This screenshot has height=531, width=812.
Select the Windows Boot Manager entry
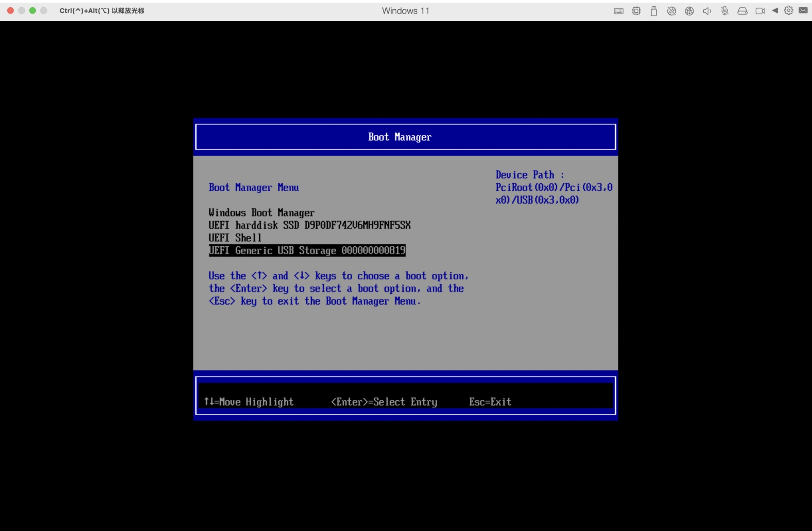point(261,212)
